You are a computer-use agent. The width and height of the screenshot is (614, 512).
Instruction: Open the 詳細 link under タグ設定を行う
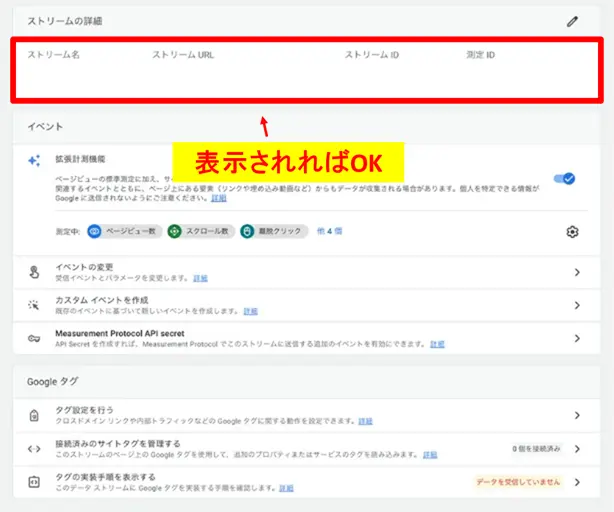pos(365,421)
